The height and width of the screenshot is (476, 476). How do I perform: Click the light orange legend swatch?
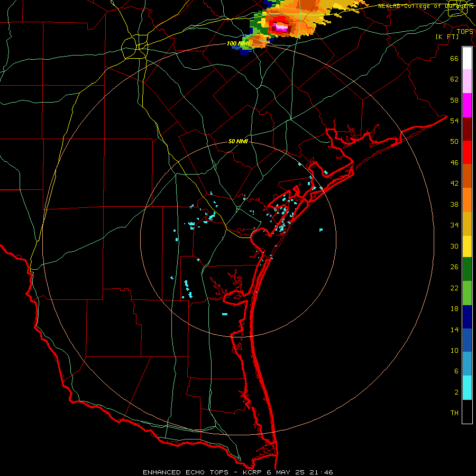click(467, 200)
